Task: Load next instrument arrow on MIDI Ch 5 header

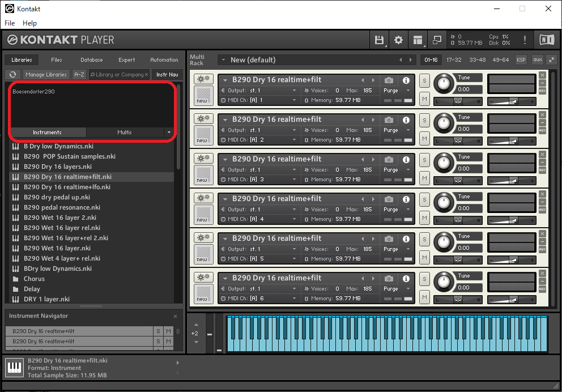Action: 373,239
